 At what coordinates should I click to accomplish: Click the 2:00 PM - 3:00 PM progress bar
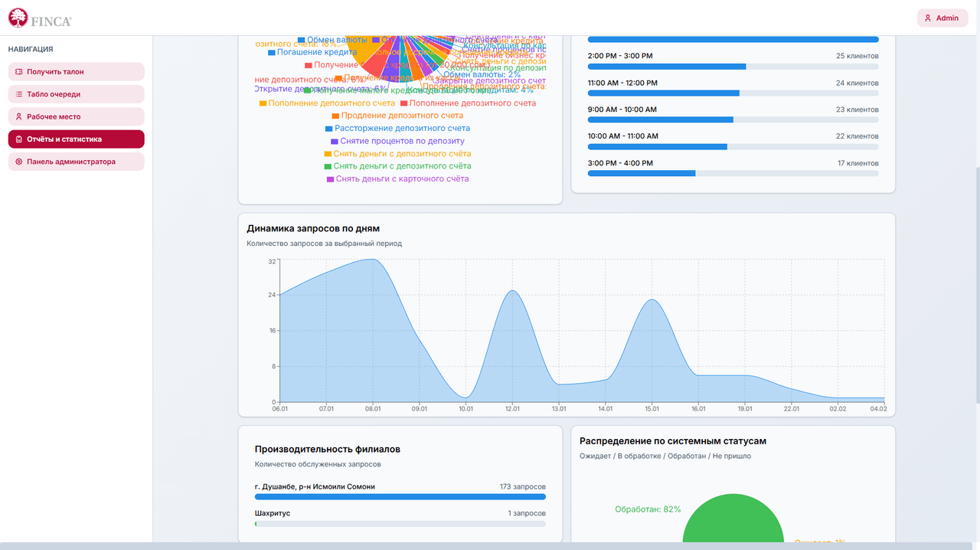click(x=733, y=67)
